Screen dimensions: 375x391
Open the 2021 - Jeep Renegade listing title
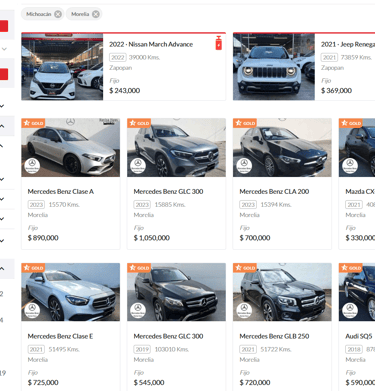pos(348,44)
